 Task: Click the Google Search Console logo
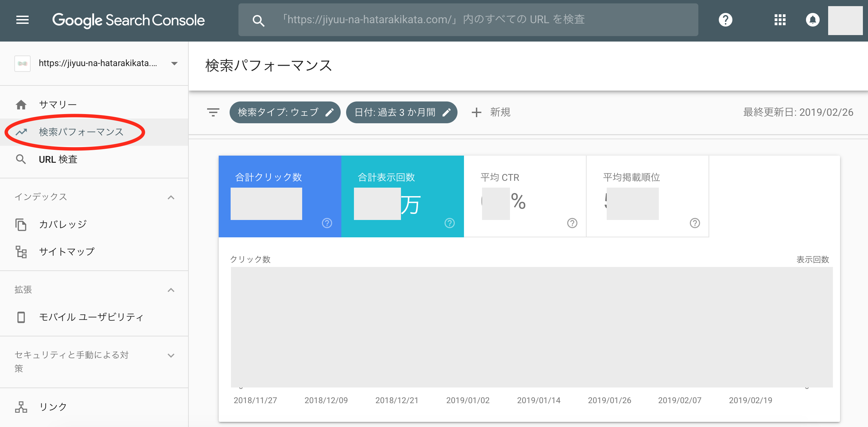coord(128,20)
